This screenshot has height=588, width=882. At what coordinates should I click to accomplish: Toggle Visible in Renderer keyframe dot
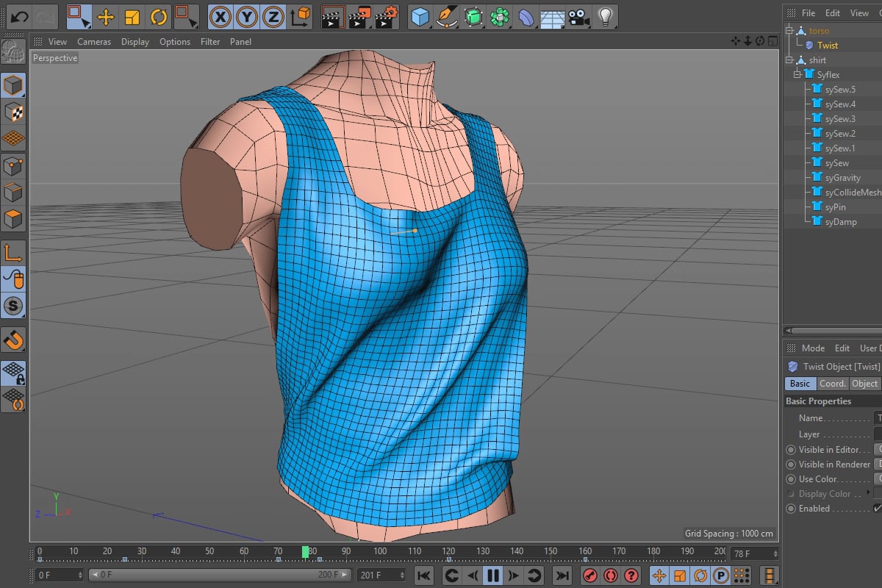tap(791, 465)
